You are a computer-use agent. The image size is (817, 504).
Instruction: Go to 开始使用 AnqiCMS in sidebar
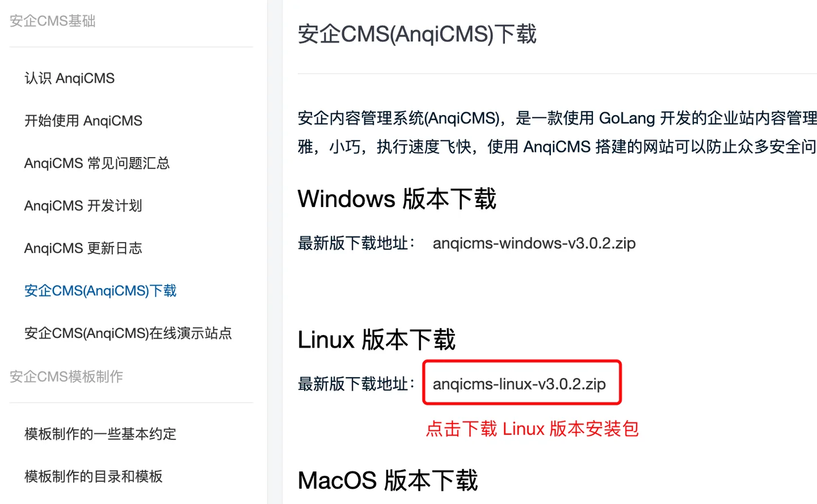click(83, 121)
